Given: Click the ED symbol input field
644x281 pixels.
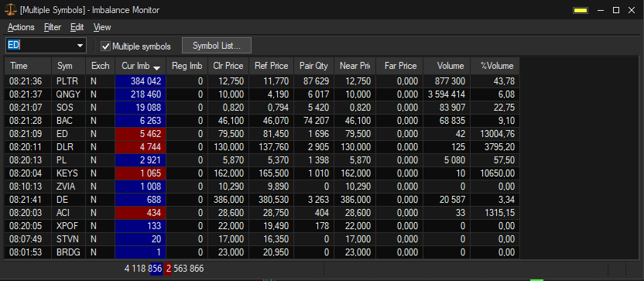Looking at the screenshot, I should tap(40, 45).
